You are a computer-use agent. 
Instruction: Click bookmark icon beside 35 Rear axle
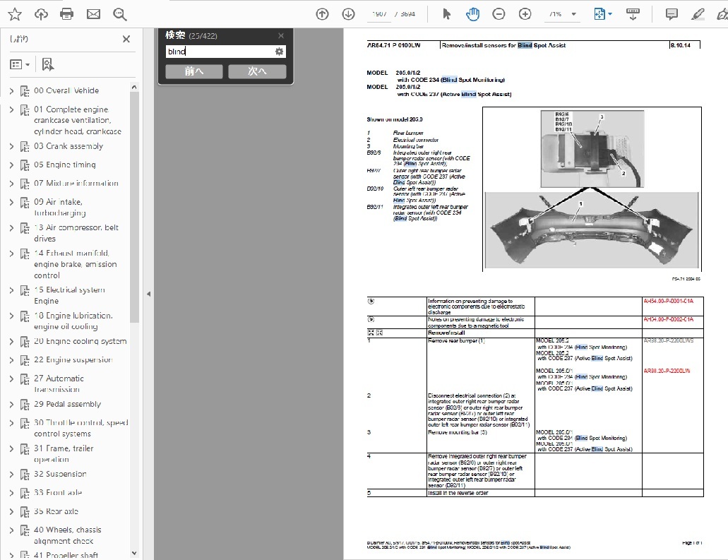[25, 512]
